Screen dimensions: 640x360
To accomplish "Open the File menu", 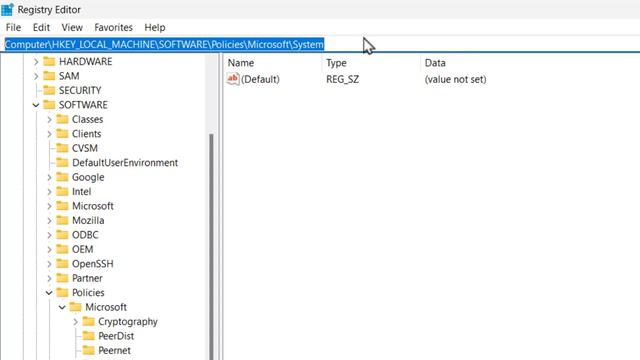I will point(13,27).
